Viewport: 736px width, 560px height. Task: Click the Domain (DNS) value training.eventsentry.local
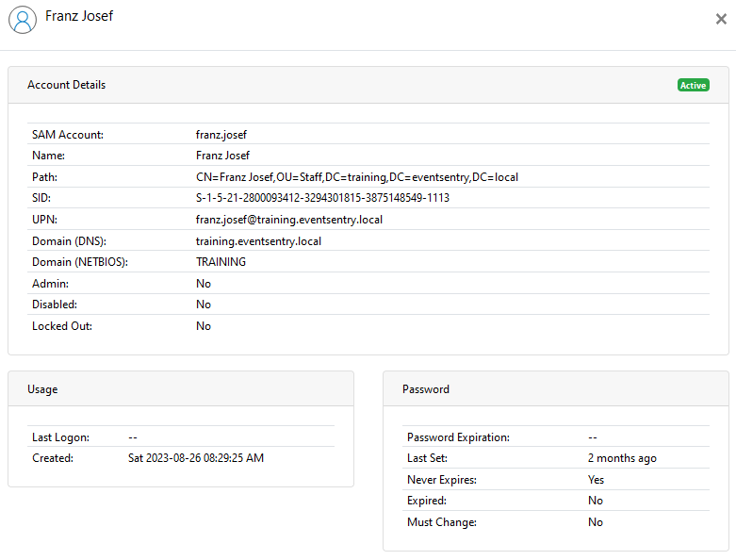point(258,240)
